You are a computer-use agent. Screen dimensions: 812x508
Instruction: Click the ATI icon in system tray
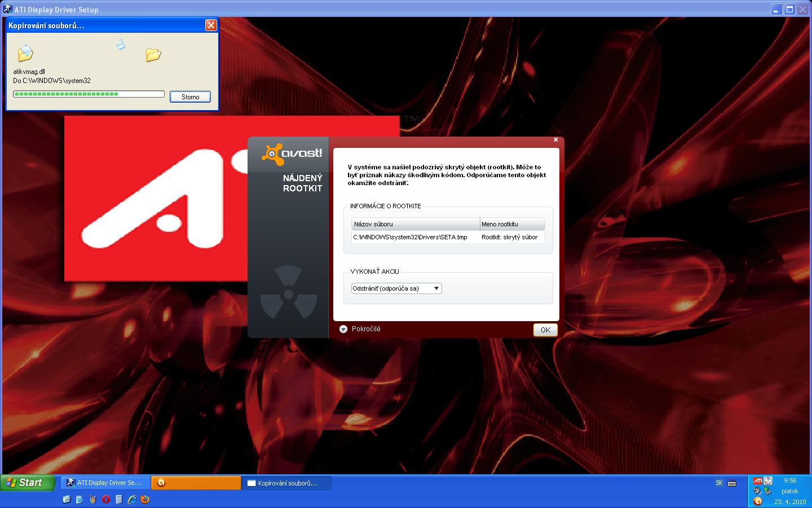pos(758,481)
